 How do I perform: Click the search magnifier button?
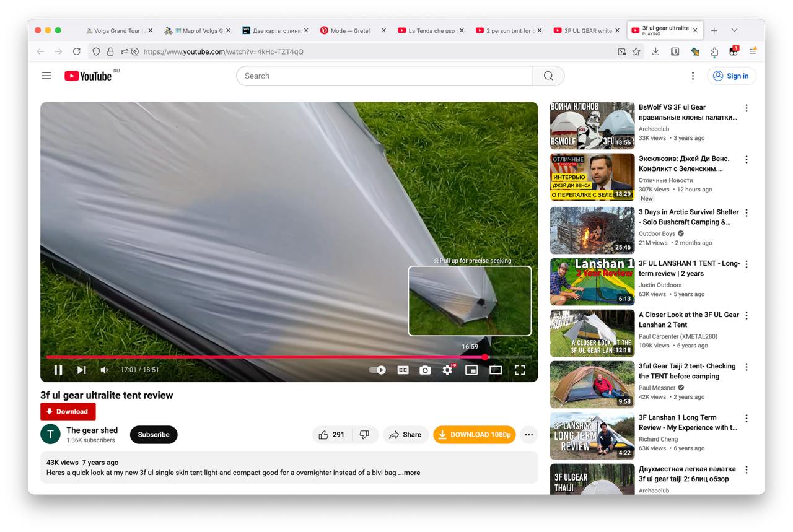548,76
